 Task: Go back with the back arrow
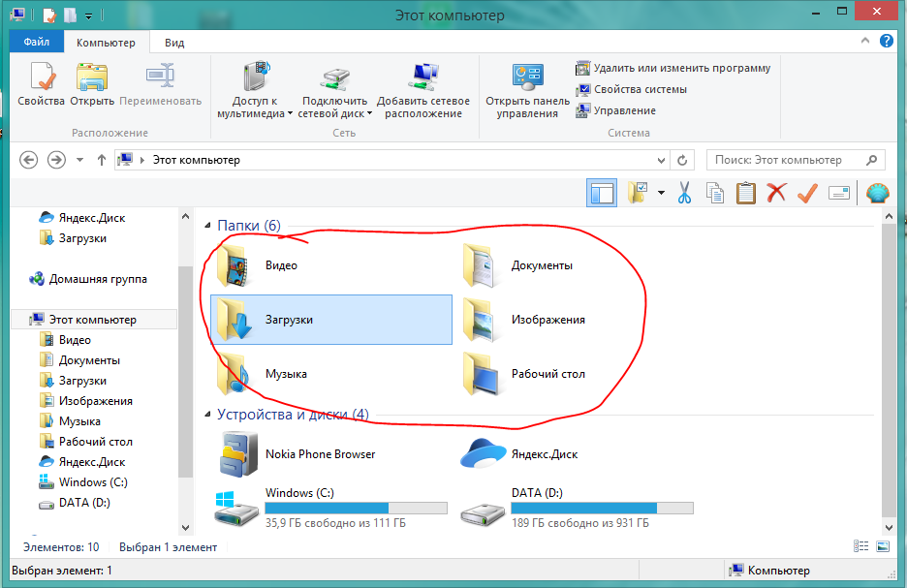click(x=28, y=160)
